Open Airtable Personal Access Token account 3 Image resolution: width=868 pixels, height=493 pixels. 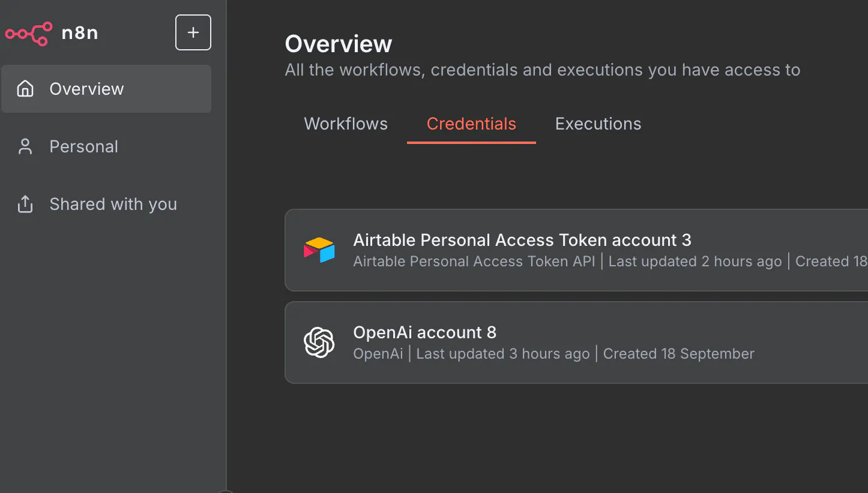coord(522,241)
